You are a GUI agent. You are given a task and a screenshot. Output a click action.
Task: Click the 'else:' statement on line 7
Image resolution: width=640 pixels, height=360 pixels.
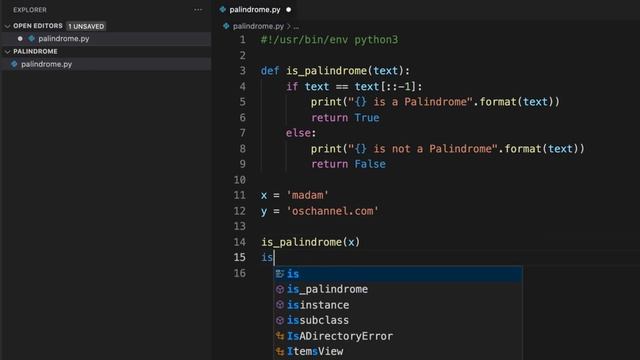301,133
